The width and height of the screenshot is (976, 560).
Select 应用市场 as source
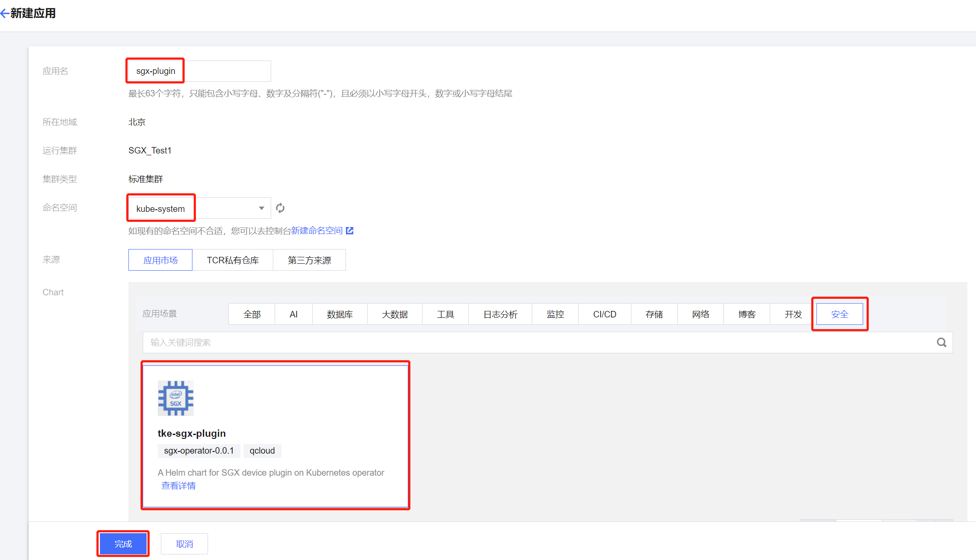click(160, 260)
